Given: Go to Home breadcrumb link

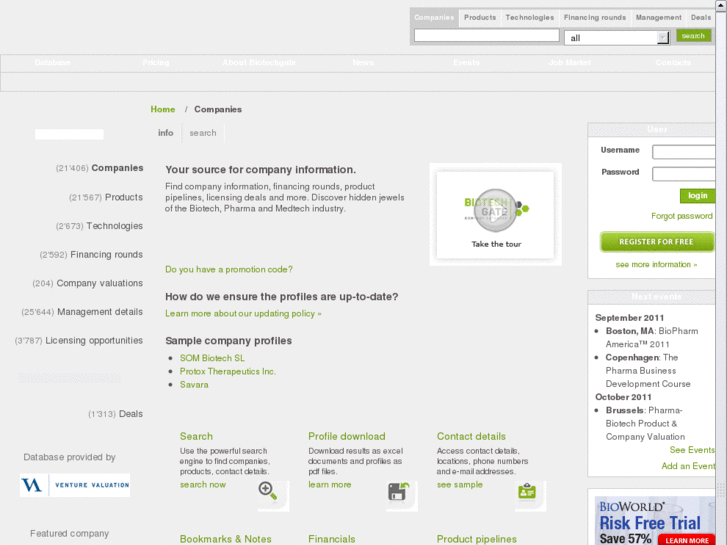Looking at the screenshot, I should click(163, 109).
